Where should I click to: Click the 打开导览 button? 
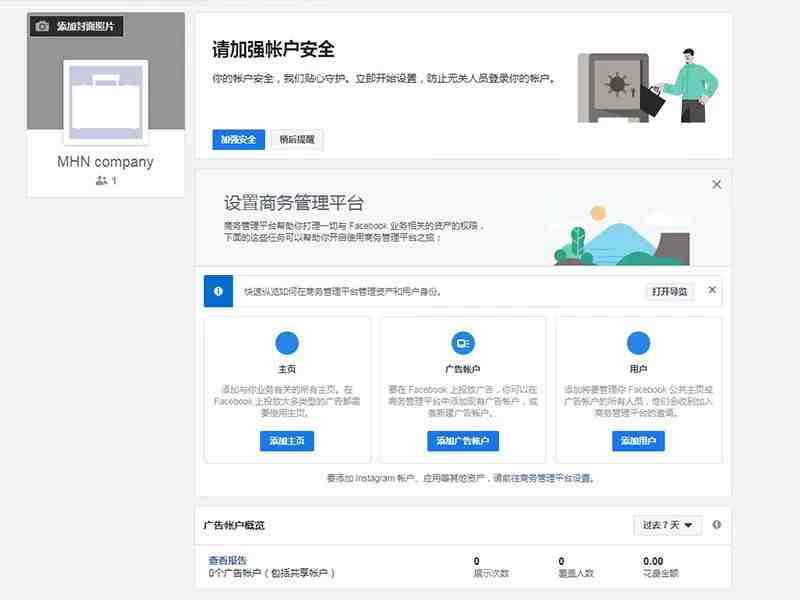click(670, 291)
